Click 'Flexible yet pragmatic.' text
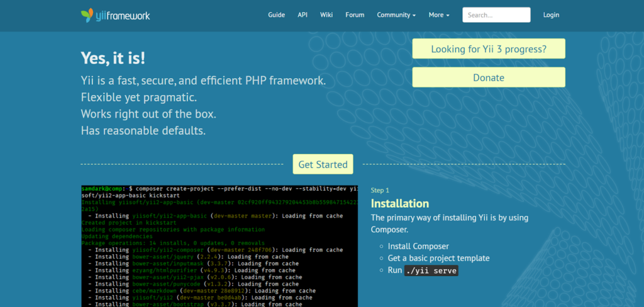 point(139,98)
